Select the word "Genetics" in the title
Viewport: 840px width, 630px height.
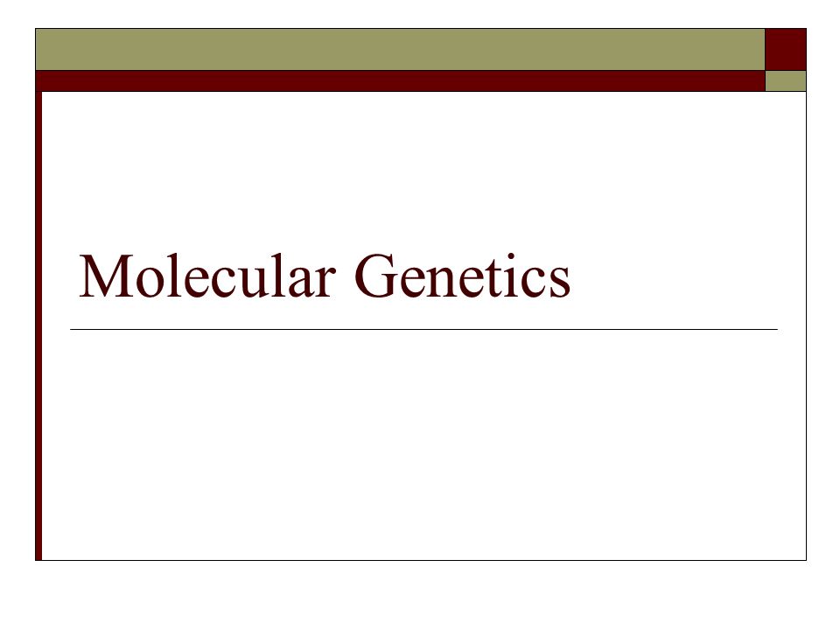[462, 276]
